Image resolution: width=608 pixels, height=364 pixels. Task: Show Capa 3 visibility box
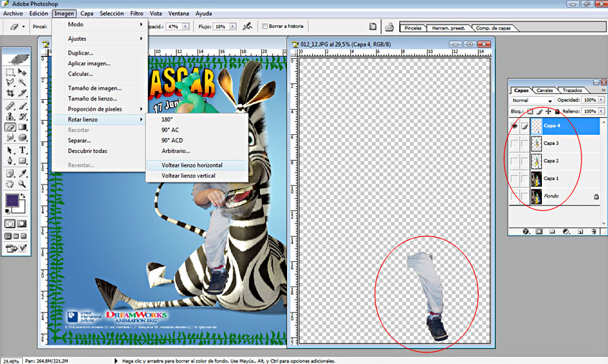[x=514, y=144]
